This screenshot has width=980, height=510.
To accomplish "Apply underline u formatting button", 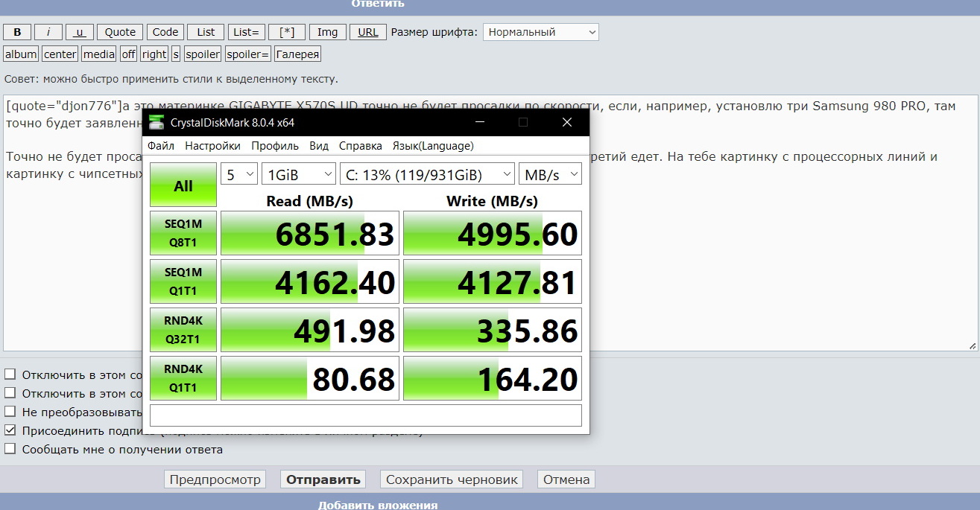I will pos(80,32).
